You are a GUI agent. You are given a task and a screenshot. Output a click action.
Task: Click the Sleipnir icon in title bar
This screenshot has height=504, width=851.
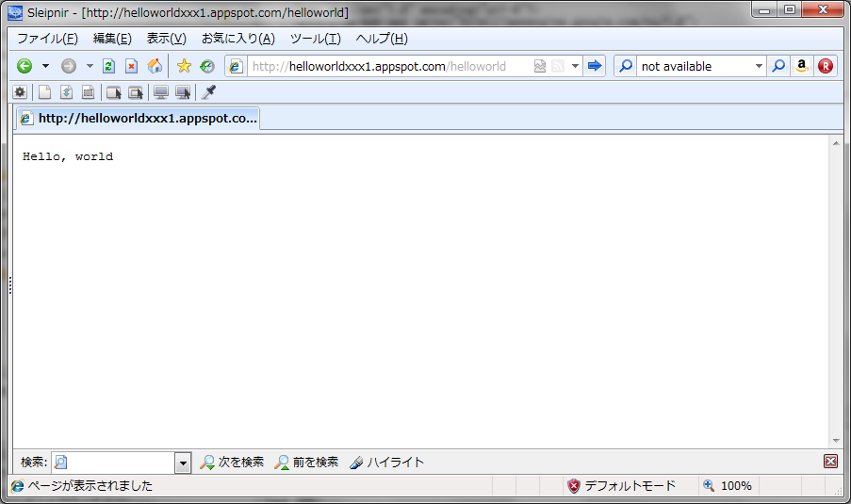[15, 12]
